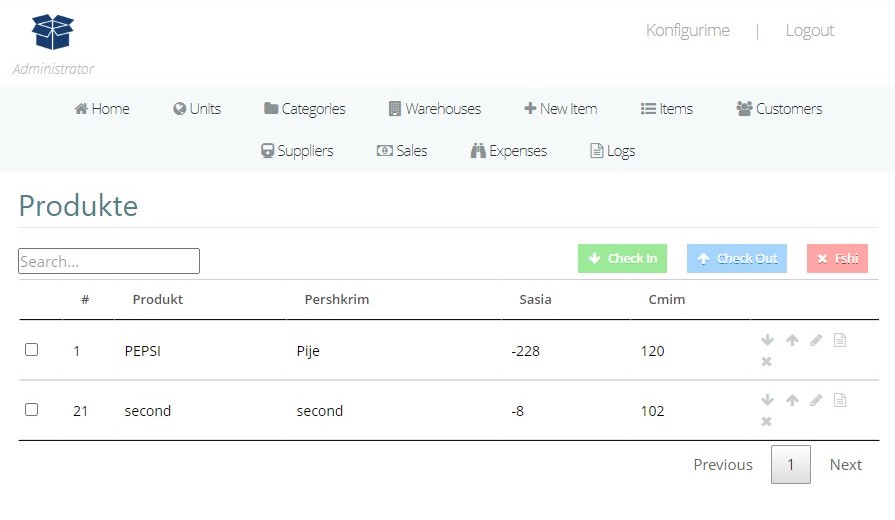Click the up-arrow check-out icon for PEPSI
The height and width of the screenshot is (520, 895).
coord(792,340)
